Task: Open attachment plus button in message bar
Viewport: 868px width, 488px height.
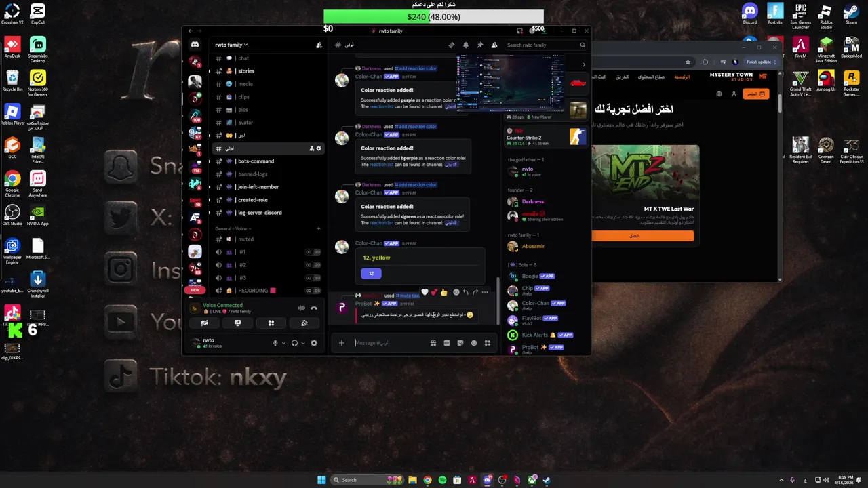Action: coord(342,343)
